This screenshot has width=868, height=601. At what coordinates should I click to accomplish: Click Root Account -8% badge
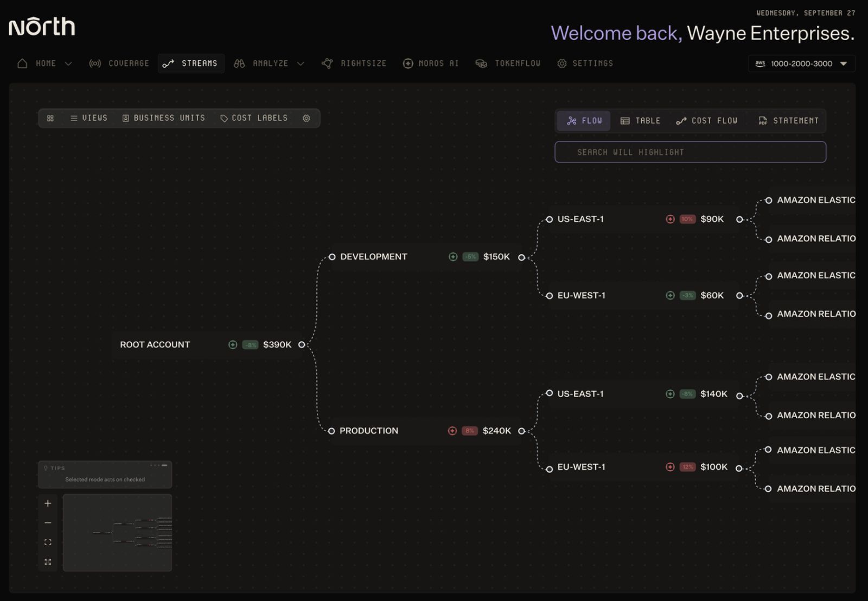250,345
